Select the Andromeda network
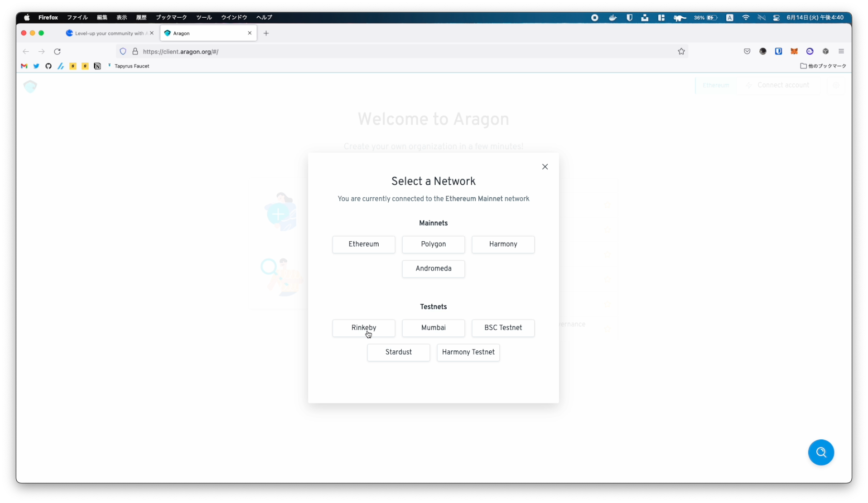 [433, 268]
